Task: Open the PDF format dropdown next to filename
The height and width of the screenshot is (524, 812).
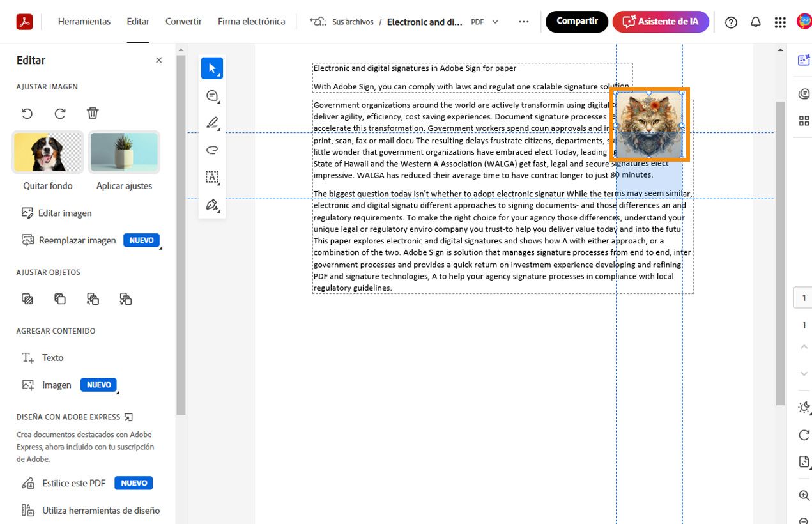Action: pyautogui.click(x=493, y=21)
